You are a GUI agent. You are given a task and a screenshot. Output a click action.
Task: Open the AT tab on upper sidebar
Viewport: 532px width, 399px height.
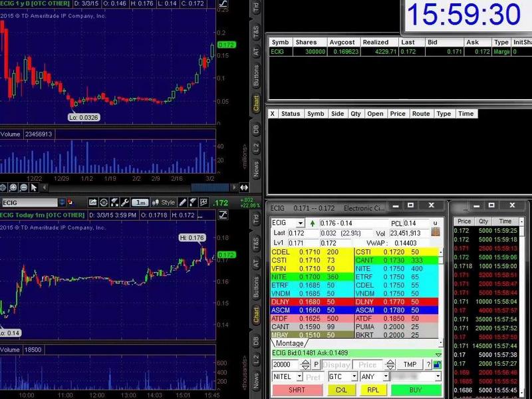point(256,52)
